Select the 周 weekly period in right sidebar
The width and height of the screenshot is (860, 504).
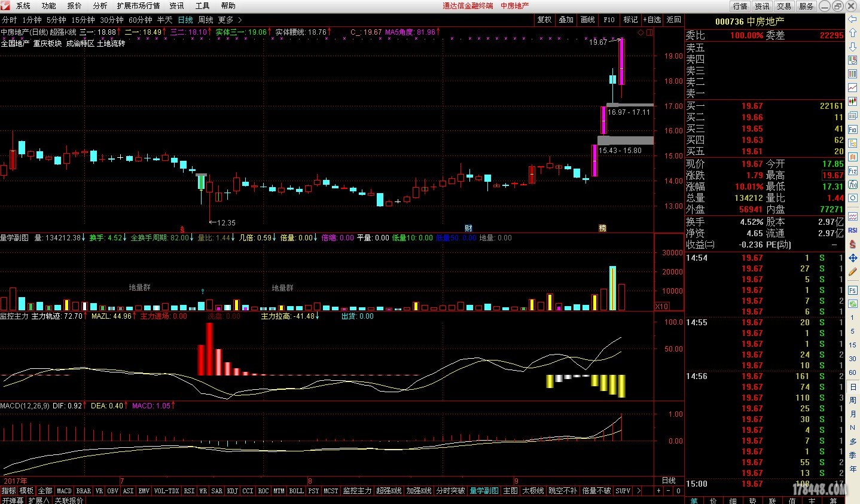[x=853, y=401]
